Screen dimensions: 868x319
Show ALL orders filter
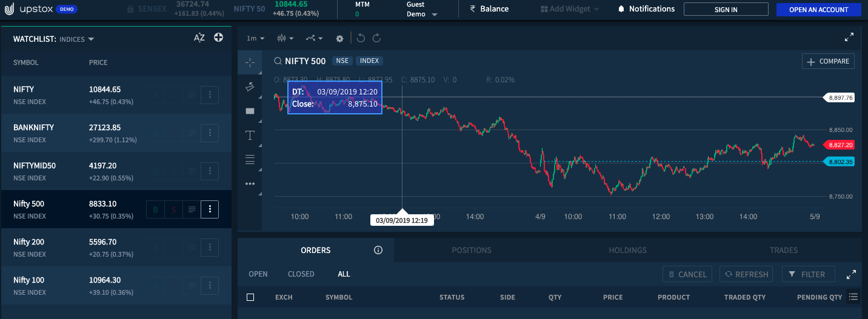coord(344,274)
